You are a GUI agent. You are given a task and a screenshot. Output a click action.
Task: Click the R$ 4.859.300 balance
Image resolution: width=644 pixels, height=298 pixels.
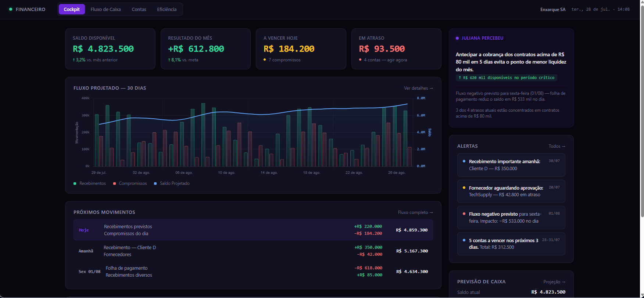(412, 230)
